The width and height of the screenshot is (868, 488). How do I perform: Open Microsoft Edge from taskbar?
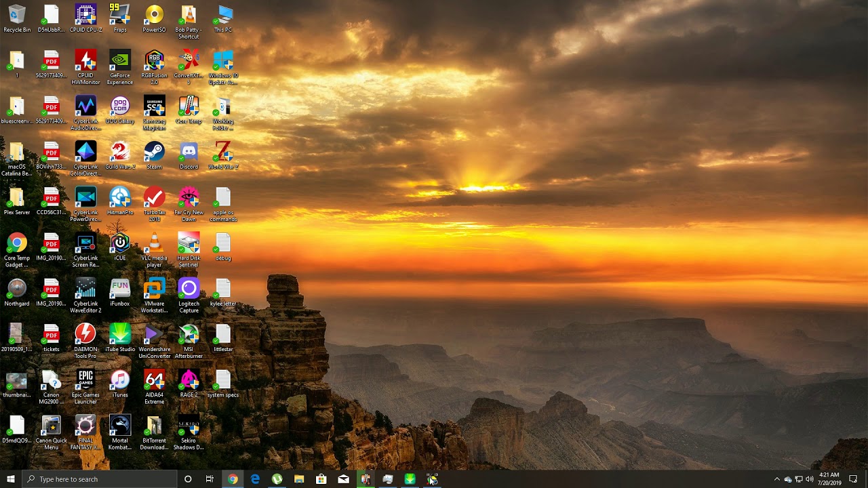pos(255,479)
